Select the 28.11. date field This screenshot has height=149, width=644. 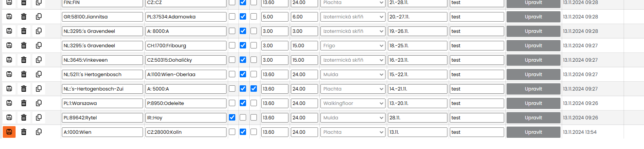417,118
